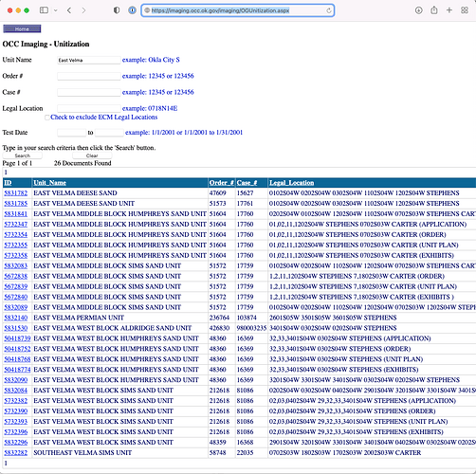
Task: Sort table by ID column header
Action: pos(8,183)
